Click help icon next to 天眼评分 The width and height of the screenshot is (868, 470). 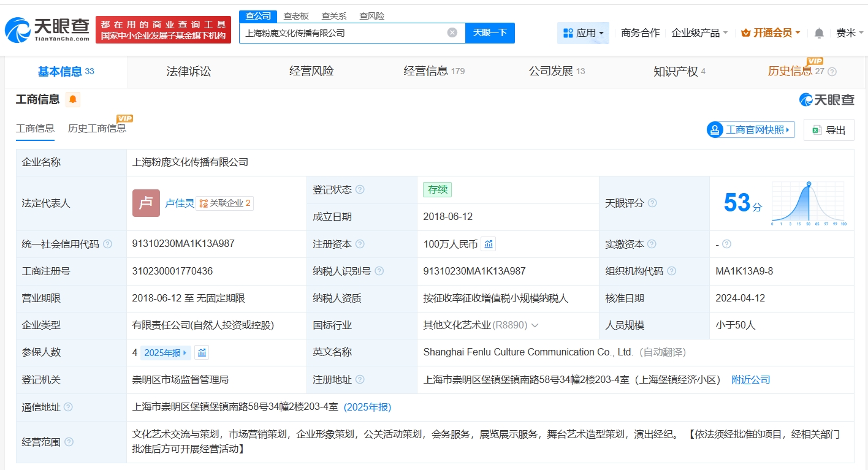(652, 203)
